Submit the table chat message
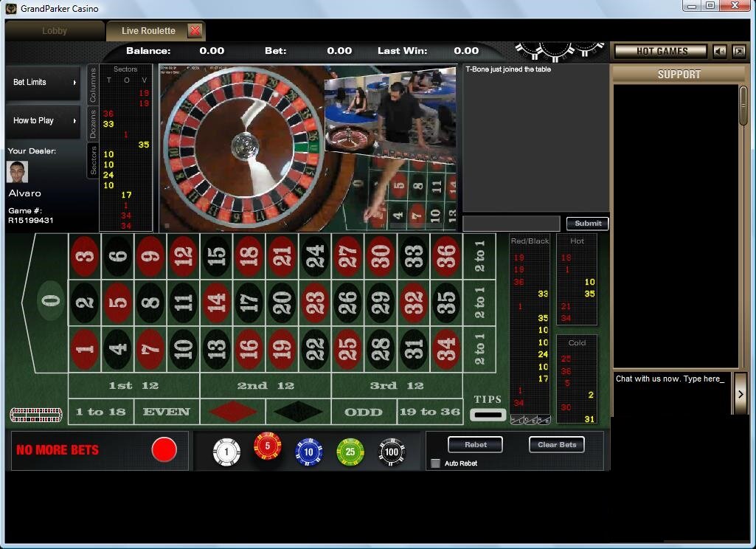The width and height of the screenshot is (756, 549). 588,224
